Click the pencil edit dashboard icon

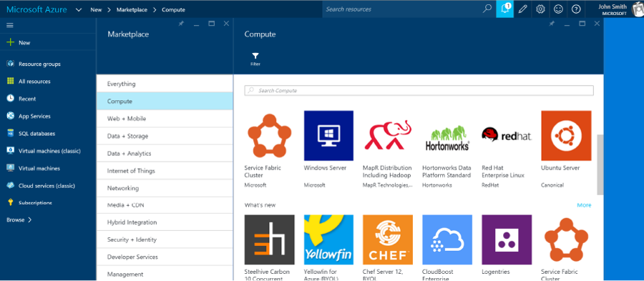coord(522,9)
